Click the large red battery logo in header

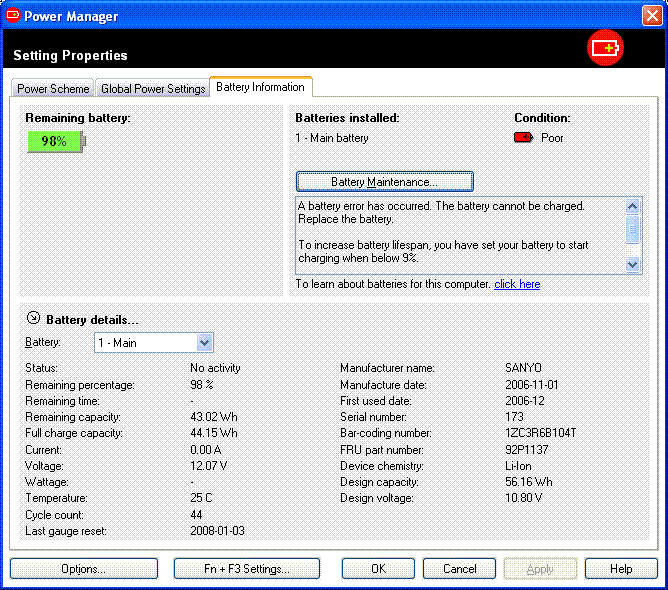coord(605,48)
